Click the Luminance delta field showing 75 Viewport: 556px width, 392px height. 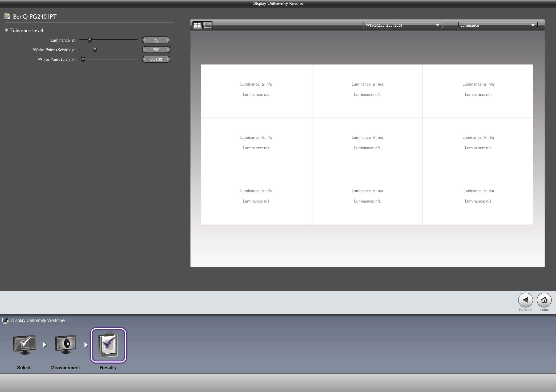point(156,40)
